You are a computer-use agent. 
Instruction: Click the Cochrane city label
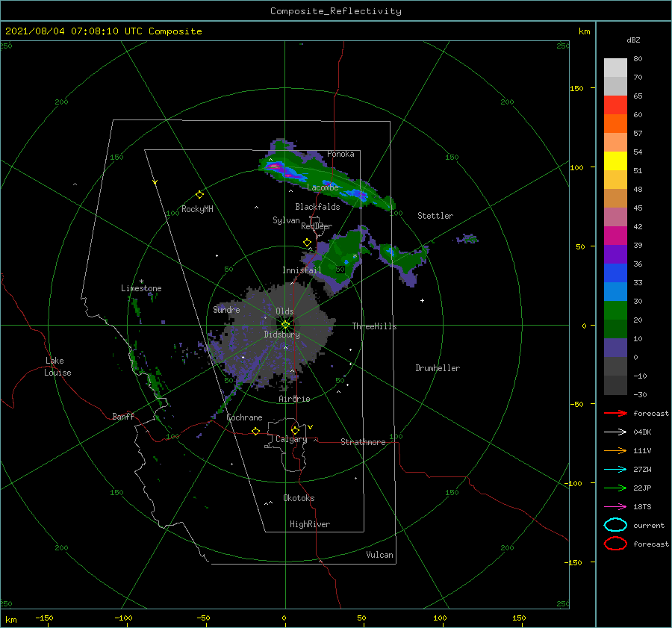tap(244, 417)
